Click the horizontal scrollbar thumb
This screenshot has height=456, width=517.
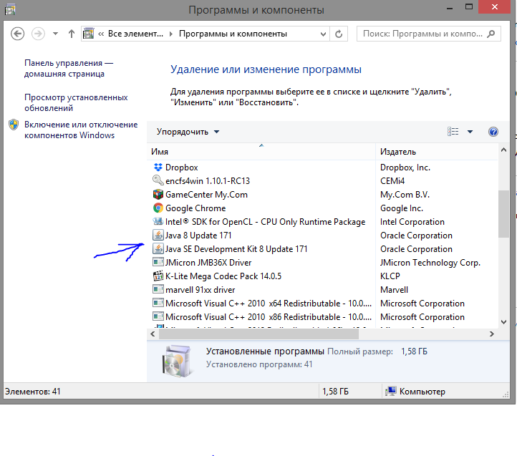259,334
